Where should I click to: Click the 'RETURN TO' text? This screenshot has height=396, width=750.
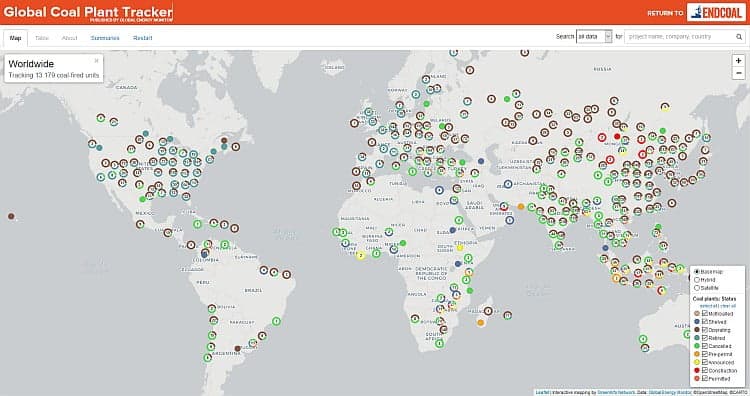pos(665,13)
